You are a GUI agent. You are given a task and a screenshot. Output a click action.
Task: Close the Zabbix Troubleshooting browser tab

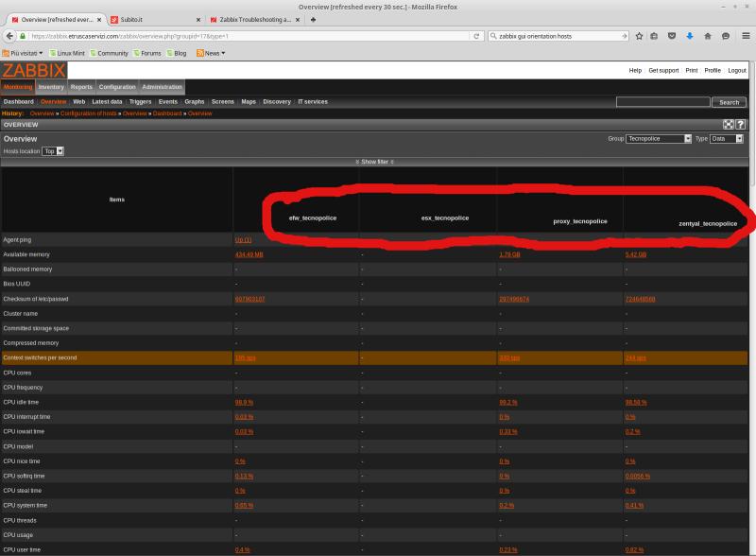(x=298, y=20)
